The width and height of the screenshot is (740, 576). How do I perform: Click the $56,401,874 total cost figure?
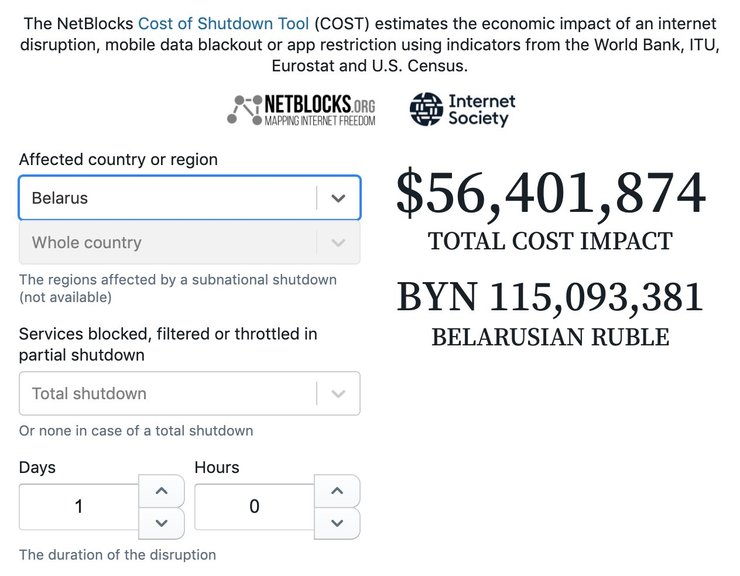pyautogui.click(x=550, y=194)
